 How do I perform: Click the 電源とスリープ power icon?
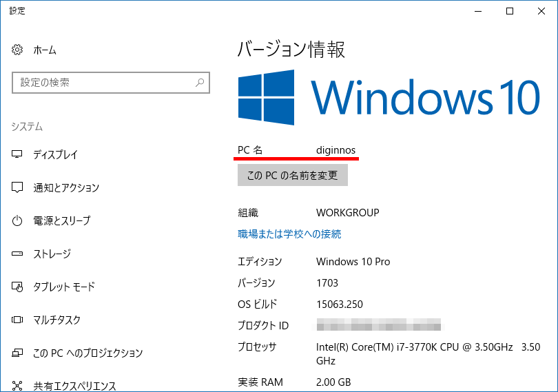(17, 220)
